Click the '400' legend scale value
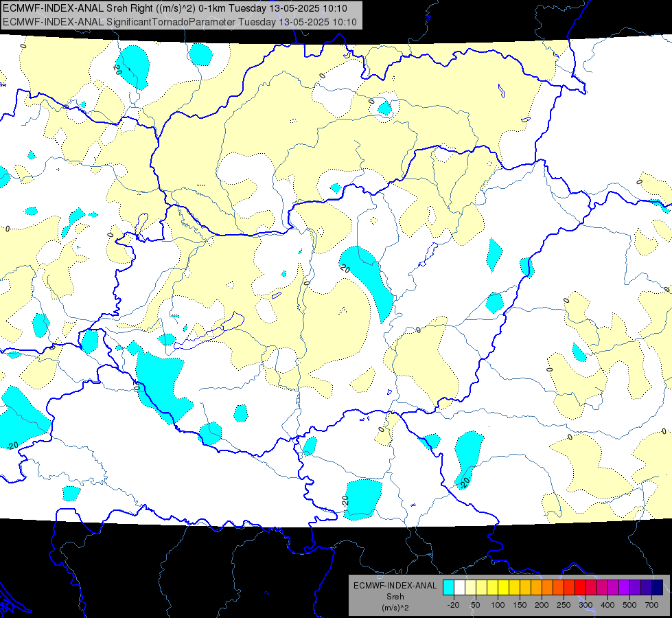672x618 pixels. (x=607, y=605)
